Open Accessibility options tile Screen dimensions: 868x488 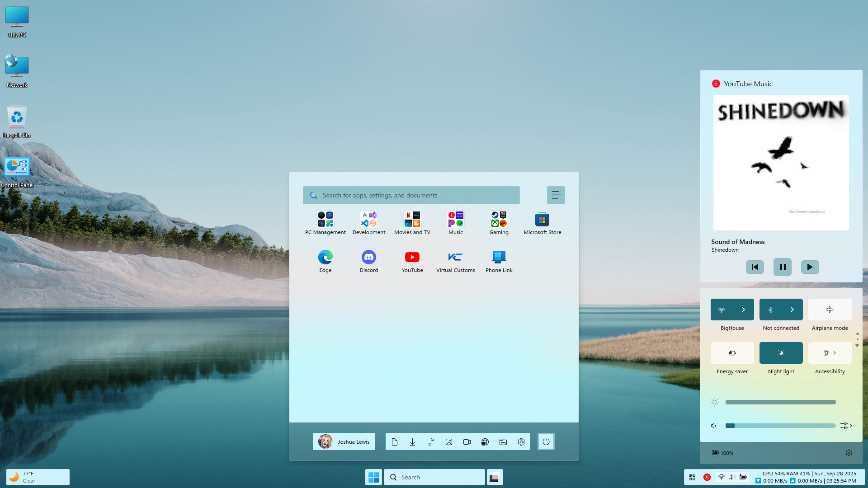pos(830,353)
